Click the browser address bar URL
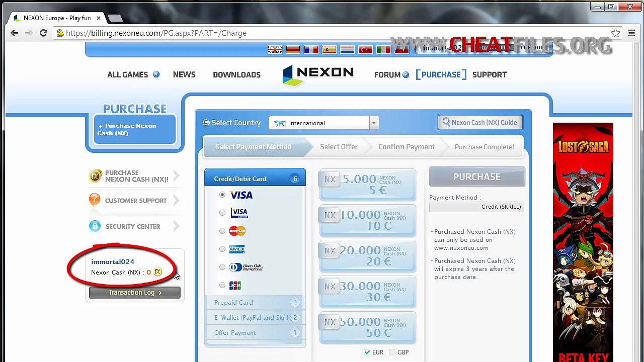The height and width of the screenshot is (362, 644). pyautogui.click(x=156, y=33)
